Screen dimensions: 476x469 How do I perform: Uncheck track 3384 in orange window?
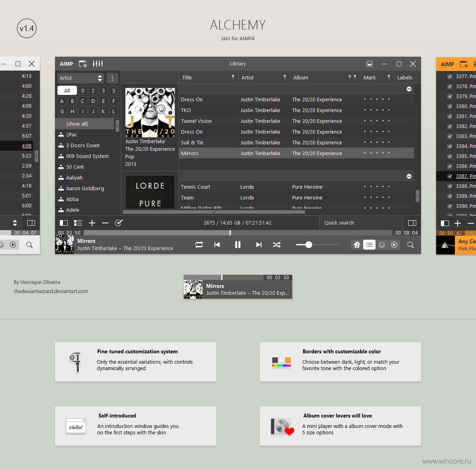450,146
